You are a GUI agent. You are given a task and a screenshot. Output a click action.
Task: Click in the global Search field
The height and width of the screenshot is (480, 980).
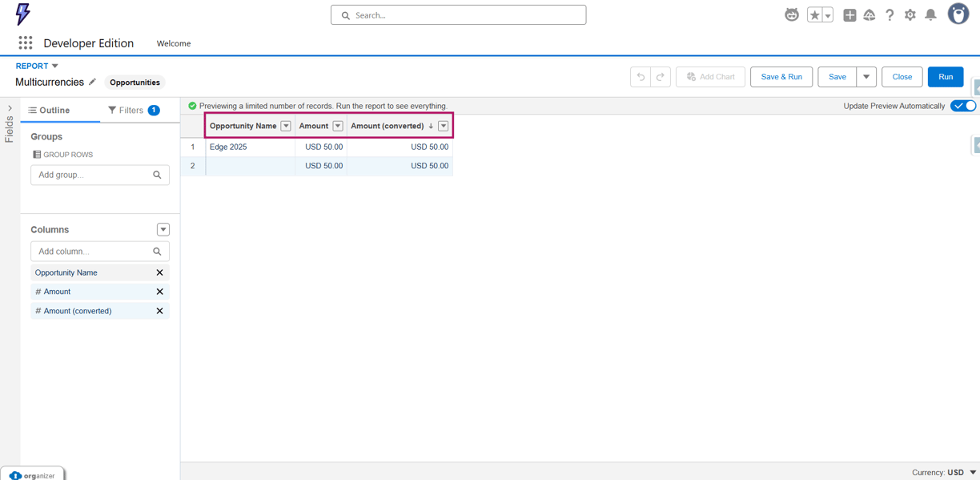tap(458, 14)
